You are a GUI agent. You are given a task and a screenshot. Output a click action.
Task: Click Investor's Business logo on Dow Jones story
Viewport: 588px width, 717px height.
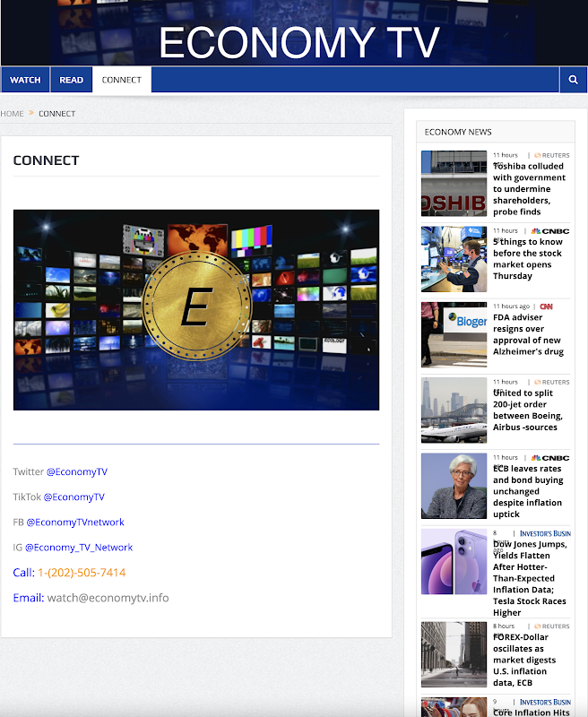[545, 533]
